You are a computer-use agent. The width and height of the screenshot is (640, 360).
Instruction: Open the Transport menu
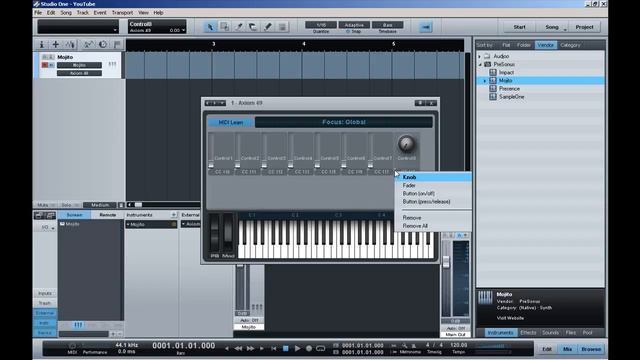click(x=122, y=13)
